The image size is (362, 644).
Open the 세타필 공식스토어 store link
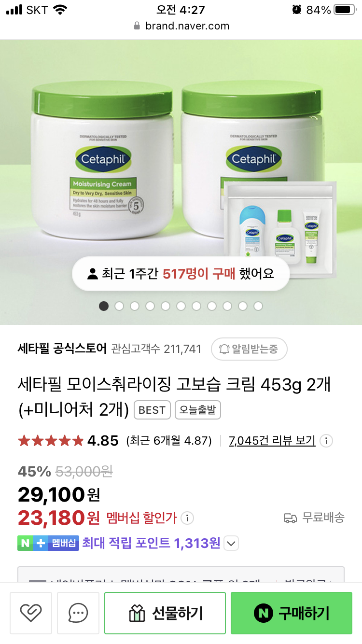coord(62,349)
